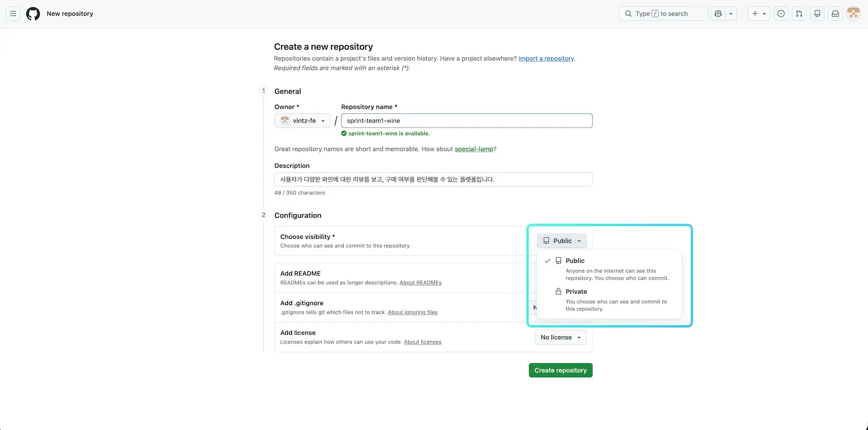868x430 pixels.
Task: Open Copilot chat icon
Action: tap(718, 14)
